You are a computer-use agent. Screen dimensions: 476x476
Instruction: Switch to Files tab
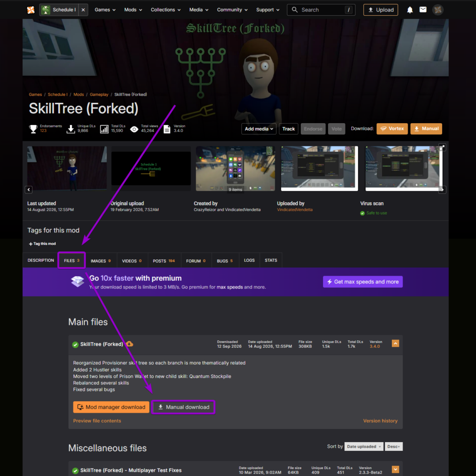pyautogui.click(x=72, y=260)
